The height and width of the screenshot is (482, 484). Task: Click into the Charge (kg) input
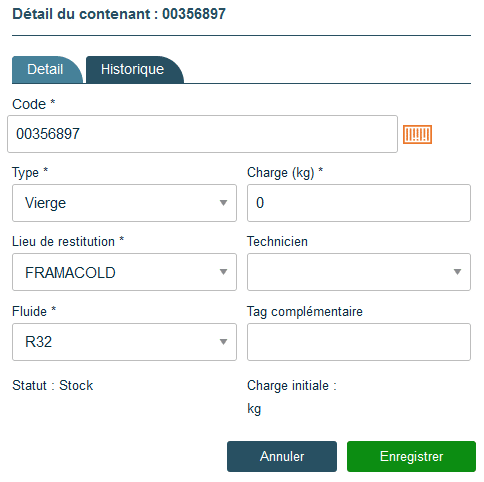point(359,203)
